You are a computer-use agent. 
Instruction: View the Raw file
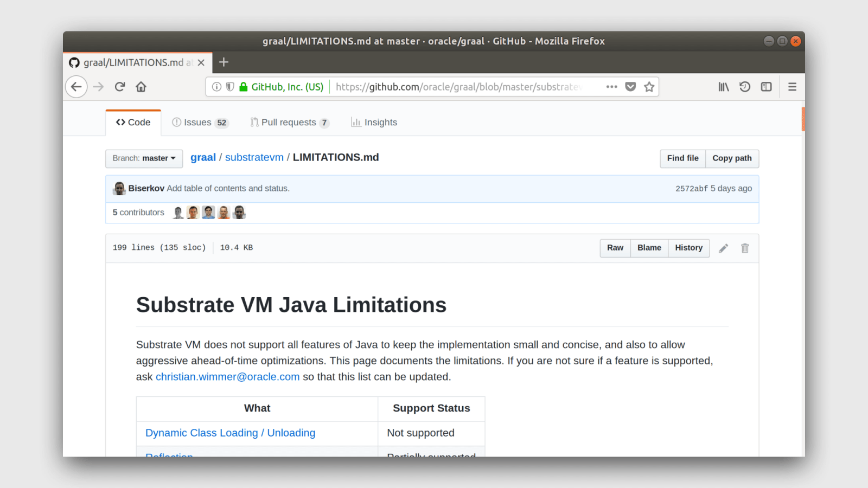pos(615,248)
